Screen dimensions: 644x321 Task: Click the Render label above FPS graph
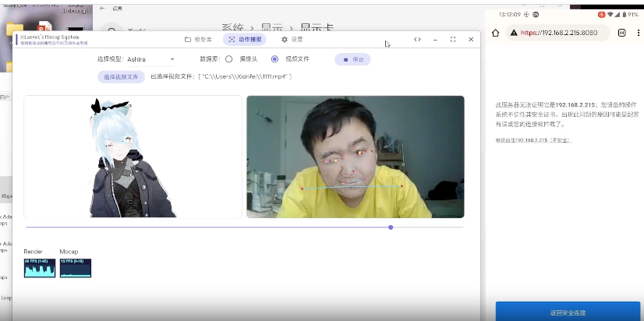pos(33,252)
